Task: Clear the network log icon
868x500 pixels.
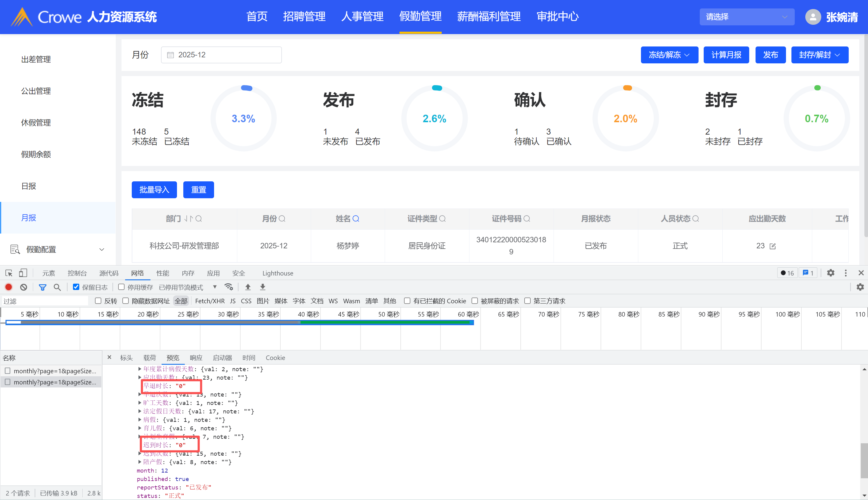Action: click(x=23, y=287)
